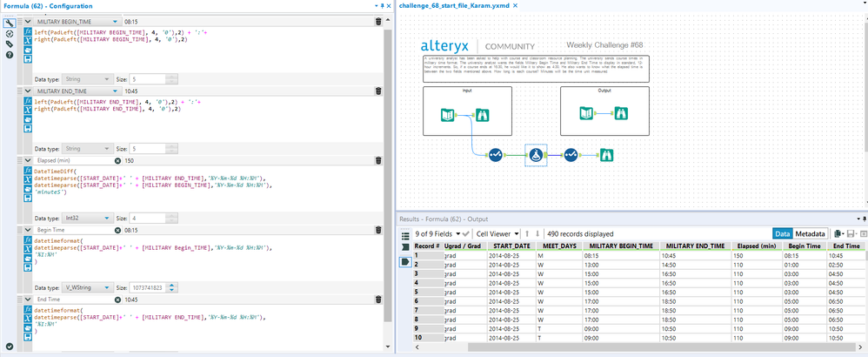This screenshot has width=868, height=357.
Task: Increase size with V_WString stepper arrows
Action: (x=172, y=286)
